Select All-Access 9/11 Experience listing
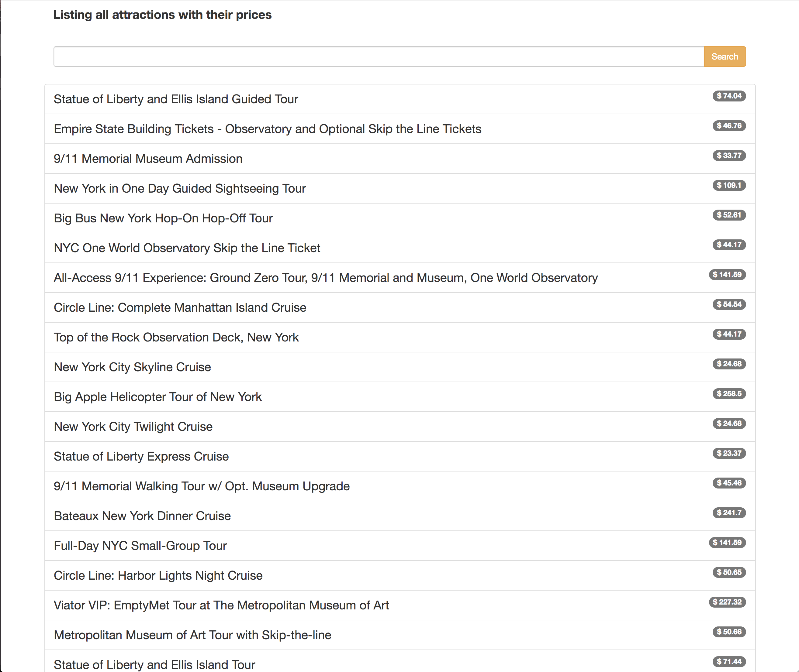Screen dimensions: 799x672 326,278
